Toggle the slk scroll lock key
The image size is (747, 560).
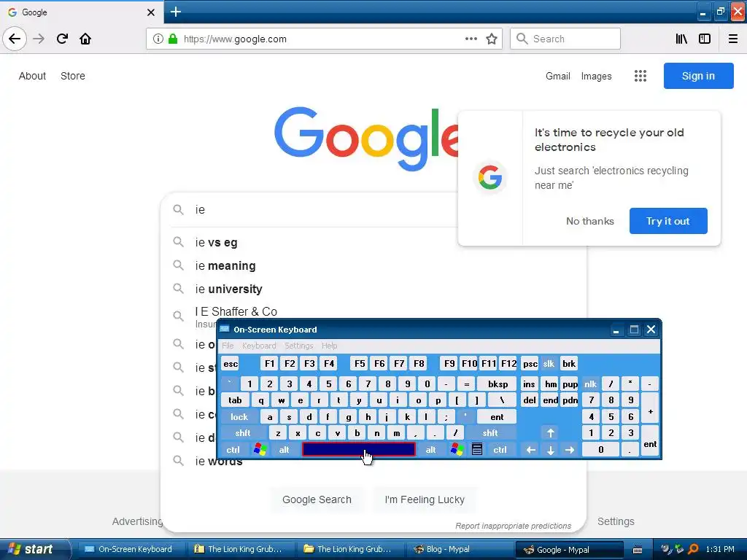(x=549, y=364)
